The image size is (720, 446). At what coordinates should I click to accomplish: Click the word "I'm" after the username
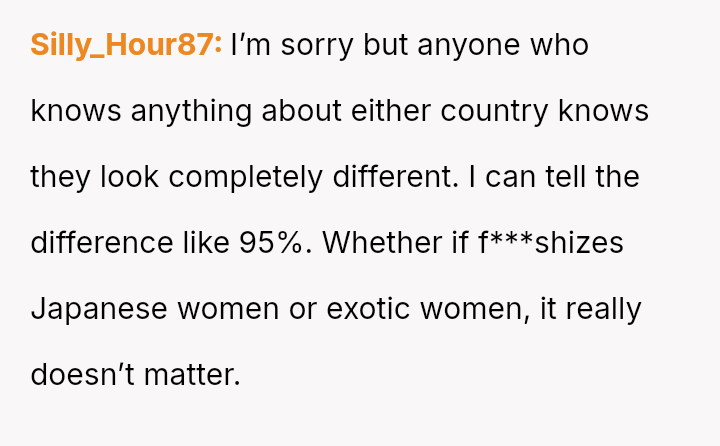pyautogui.click(x=249, y=46)
